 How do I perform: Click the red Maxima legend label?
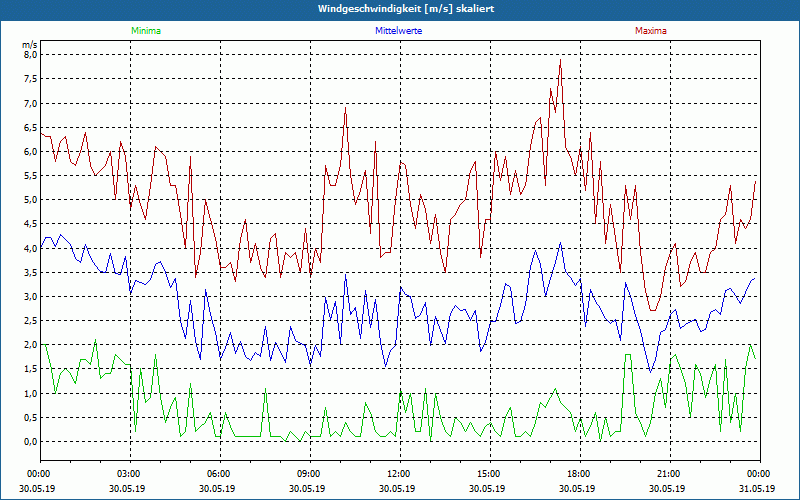pos(651,31)
